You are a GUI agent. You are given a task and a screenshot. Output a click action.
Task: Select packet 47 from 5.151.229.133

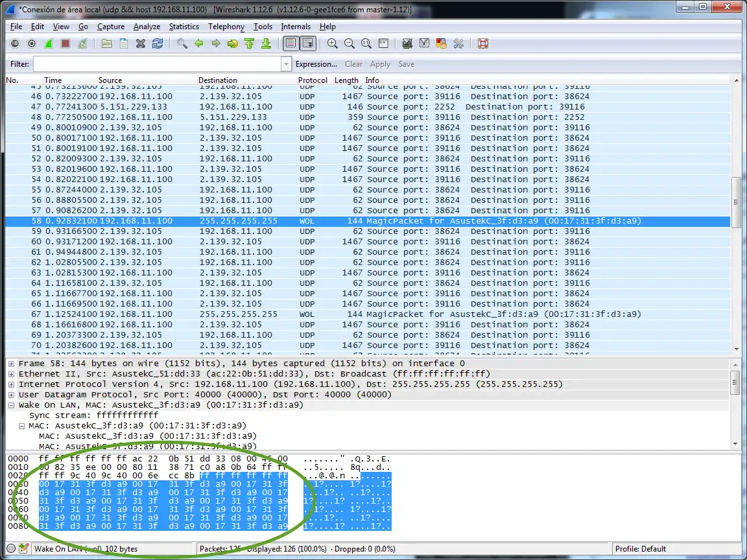tap(367, 107)
